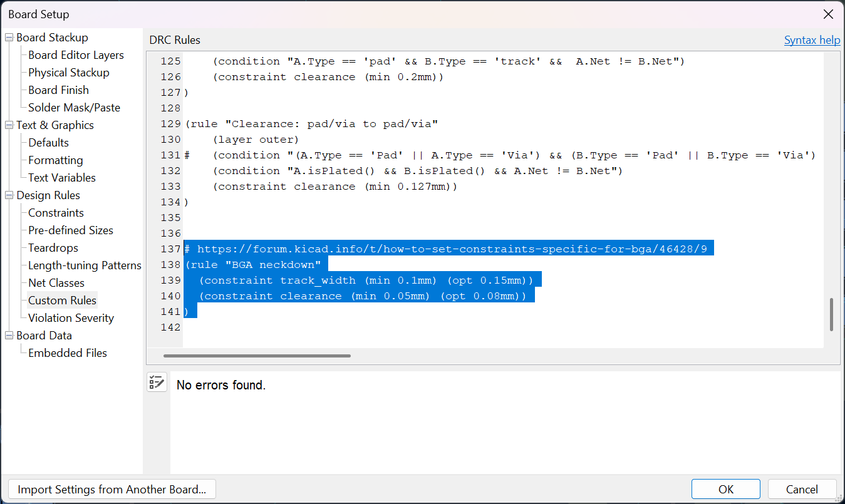This screenshot has width=845, height=504.
Task: Open the Physical Stackup page
Action: [x=68, y=73]
